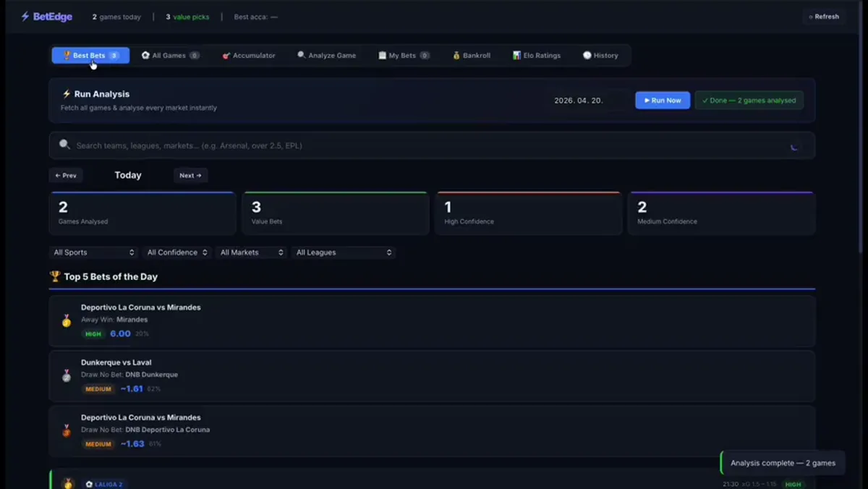Click the ~1.63 odds value
868x489 pixels.
[132, 443]
